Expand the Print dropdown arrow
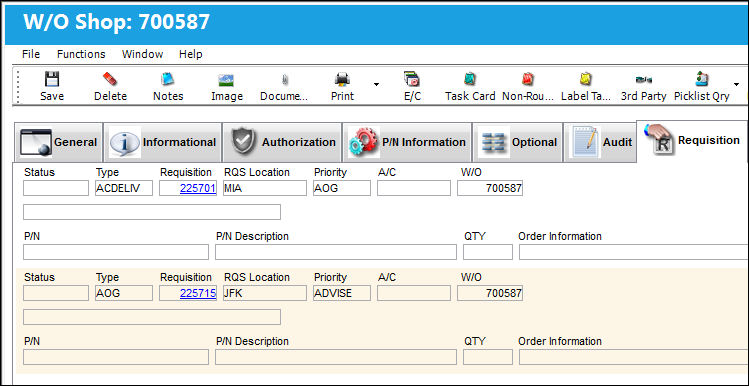Viewport: 749px width, 386px height. click(x=376, y=85)
